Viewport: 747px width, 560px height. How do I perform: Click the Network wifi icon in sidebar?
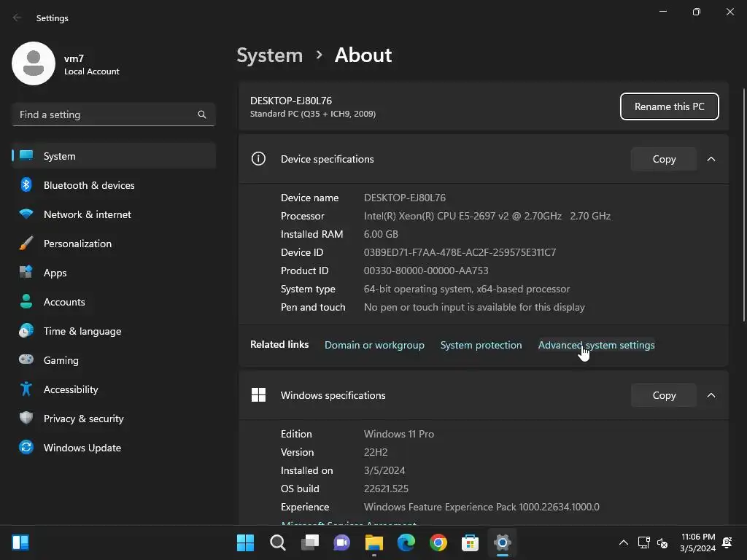[26, 214]
